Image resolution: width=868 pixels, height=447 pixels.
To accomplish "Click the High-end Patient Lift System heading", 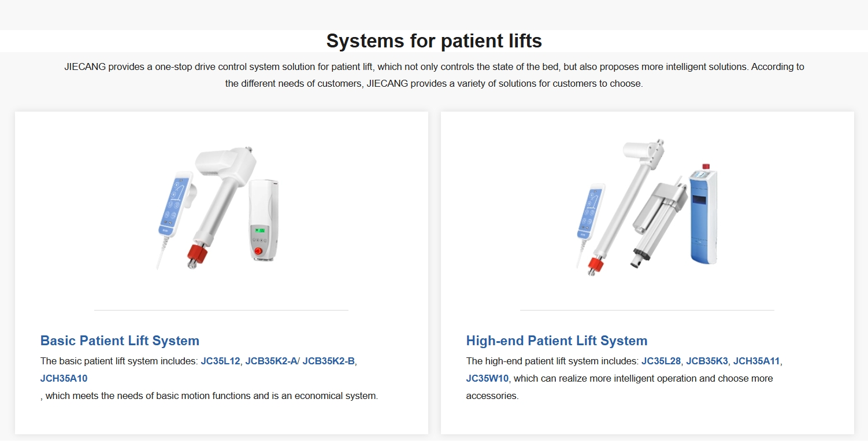I will 557,341.
